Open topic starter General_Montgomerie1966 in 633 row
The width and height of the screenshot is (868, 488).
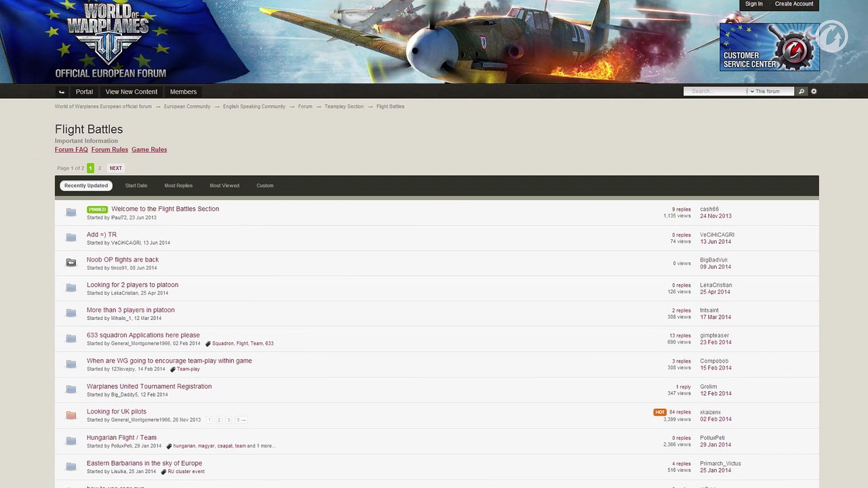pos(140,344)
